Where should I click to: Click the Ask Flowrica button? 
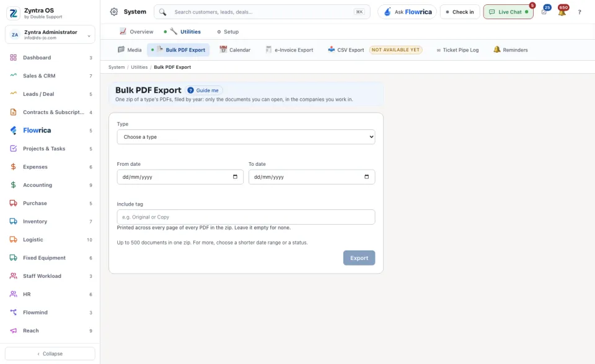[407, 12]
